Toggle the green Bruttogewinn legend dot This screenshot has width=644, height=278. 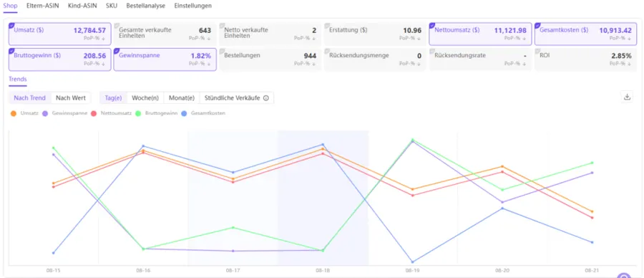coord(138,112)
